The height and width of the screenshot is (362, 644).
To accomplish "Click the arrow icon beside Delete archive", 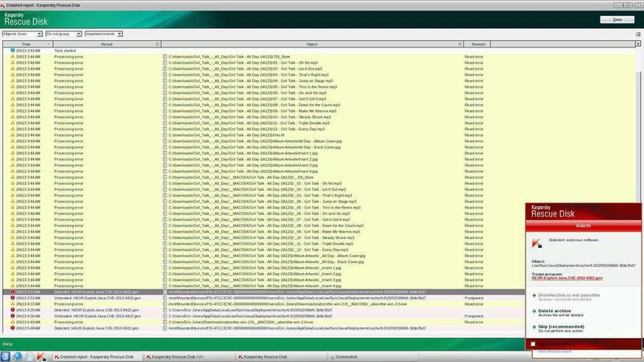I will tap(534, 311).
